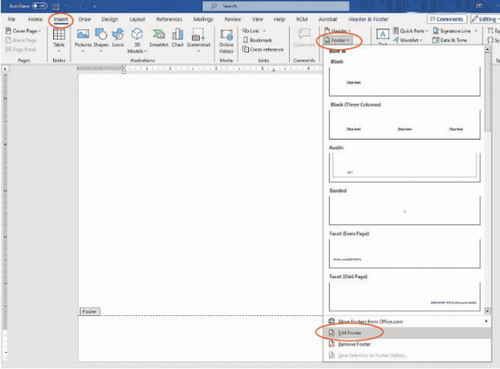
Task: Select Remove Footer
Action: pyautogui.click(x=407, y=344)
